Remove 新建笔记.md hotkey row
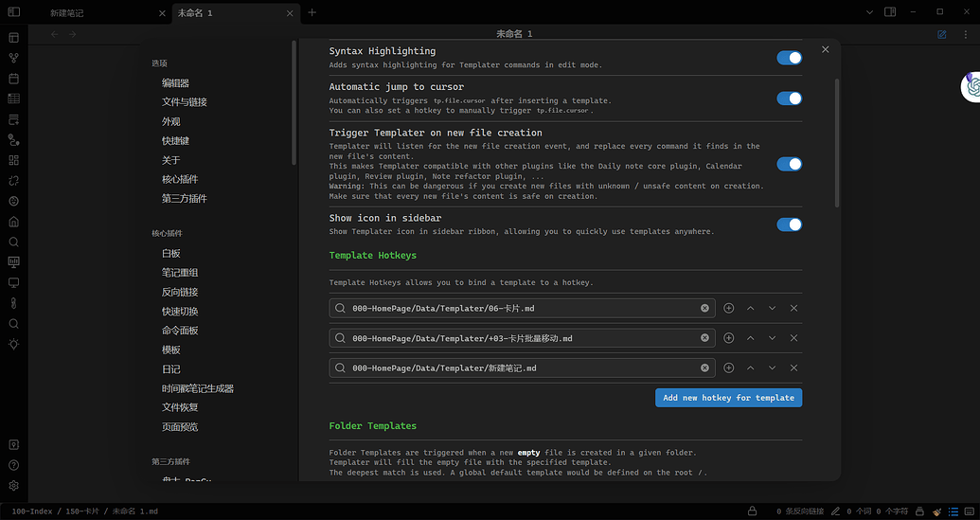980x520 pixels. pos(793,368)
